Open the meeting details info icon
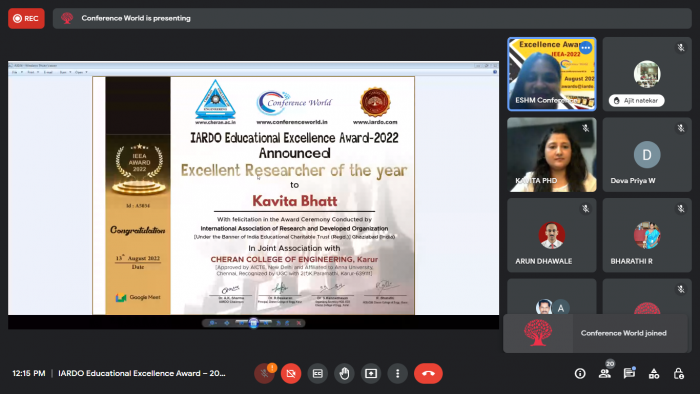The width and height of the screenshot is (700, 394). click(580, 373)
